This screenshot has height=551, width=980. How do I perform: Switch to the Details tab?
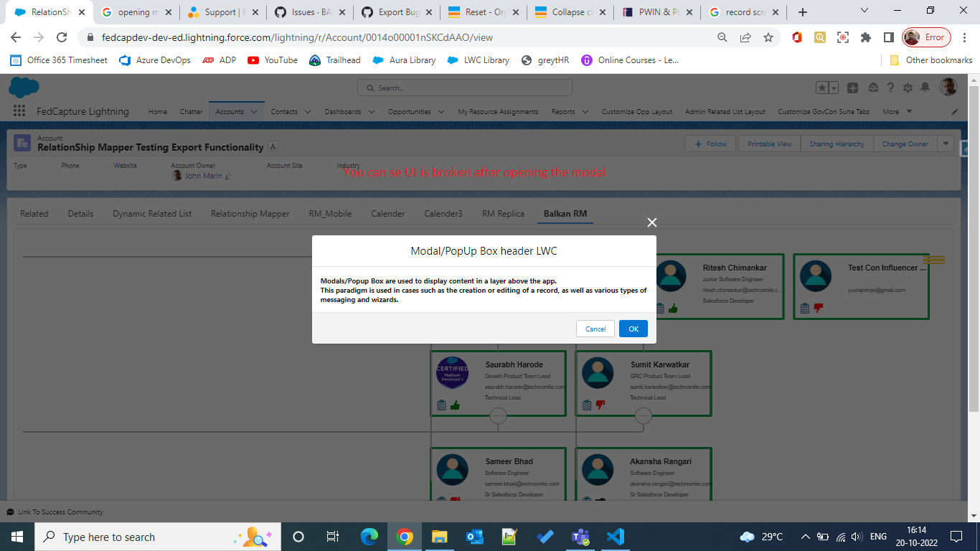pyautogui.click(x=80, y=213)
